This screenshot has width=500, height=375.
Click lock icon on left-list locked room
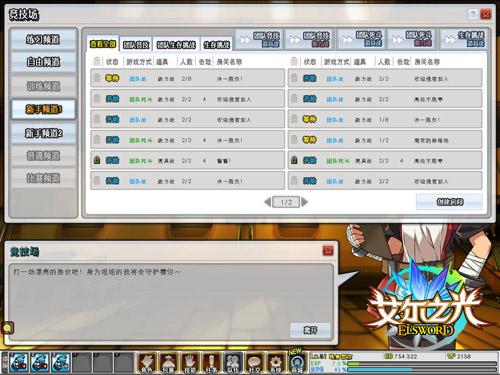[x=97, y=160]
